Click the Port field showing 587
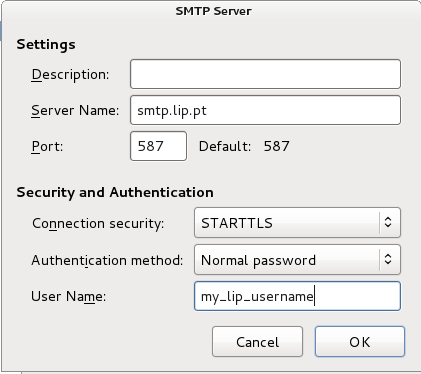The height and width of the screenshot is (374, 421). [x=158, y=146]
